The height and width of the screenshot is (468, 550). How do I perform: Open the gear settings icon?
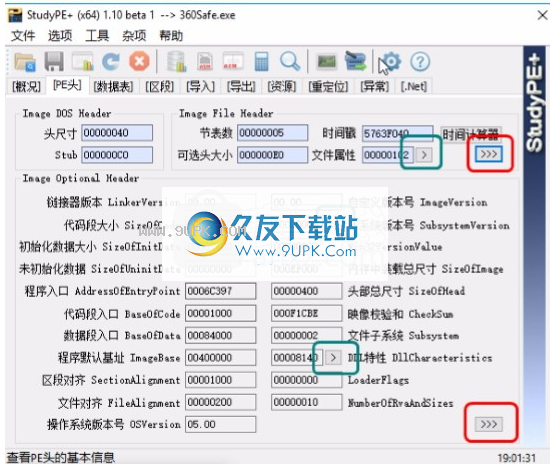click(390, 62)
